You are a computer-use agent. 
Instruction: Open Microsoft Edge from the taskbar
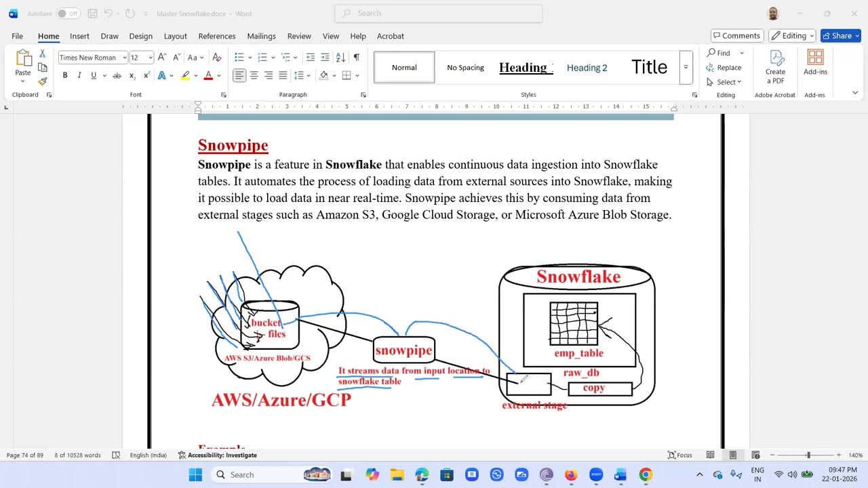tap(422, 474)
